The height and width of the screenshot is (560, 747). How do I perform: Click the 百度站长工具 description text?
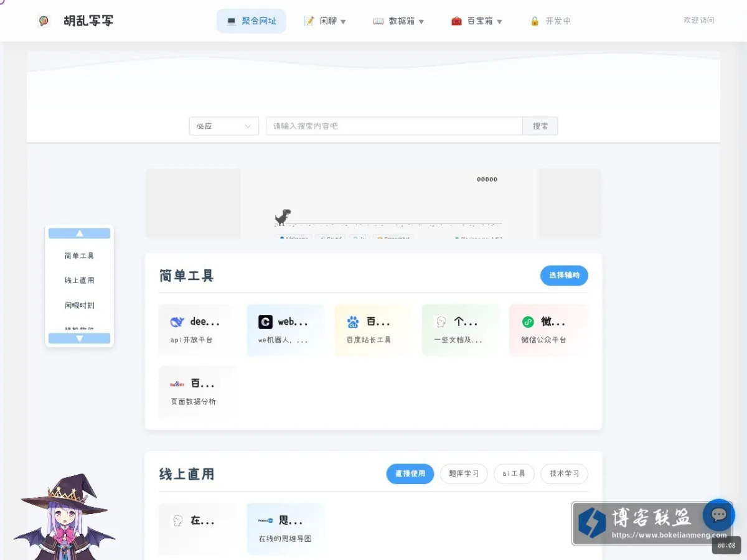pos(369,340)
